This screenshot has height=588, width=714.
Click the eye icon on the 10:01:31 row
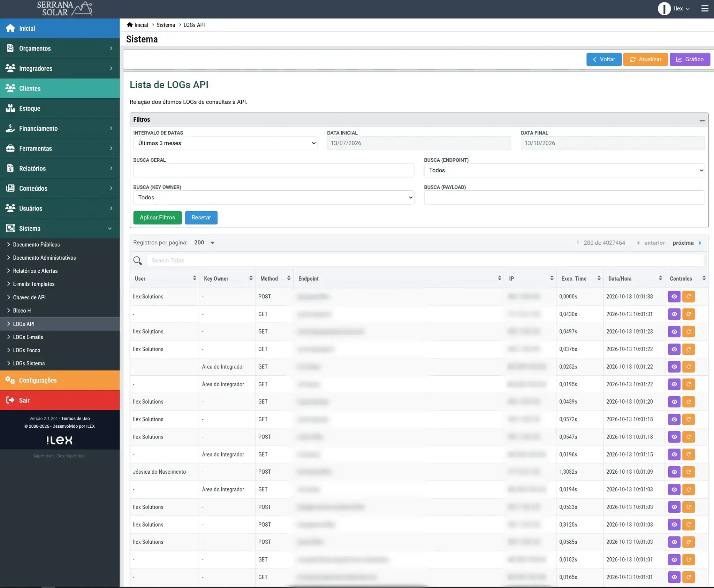tap(674, 314)
